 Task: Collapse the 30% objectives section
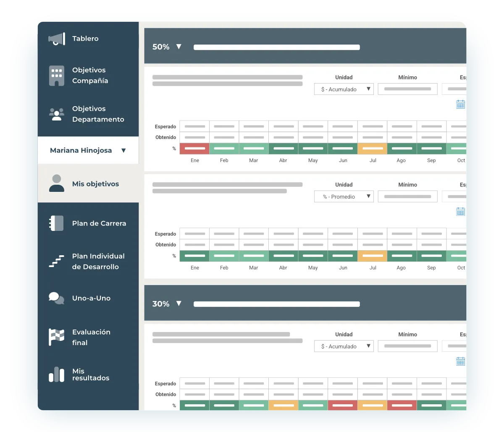(x=178, y=304)
